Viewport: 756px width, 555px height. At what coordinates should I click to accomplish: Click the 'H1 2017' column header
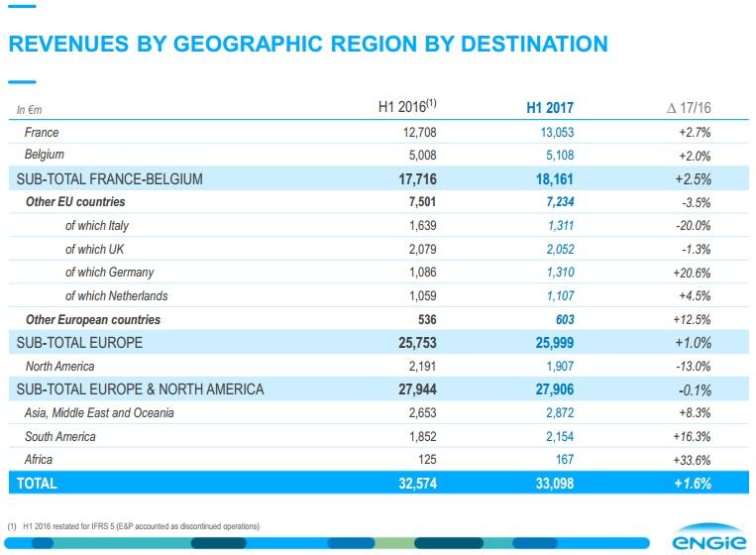(550, 107)
